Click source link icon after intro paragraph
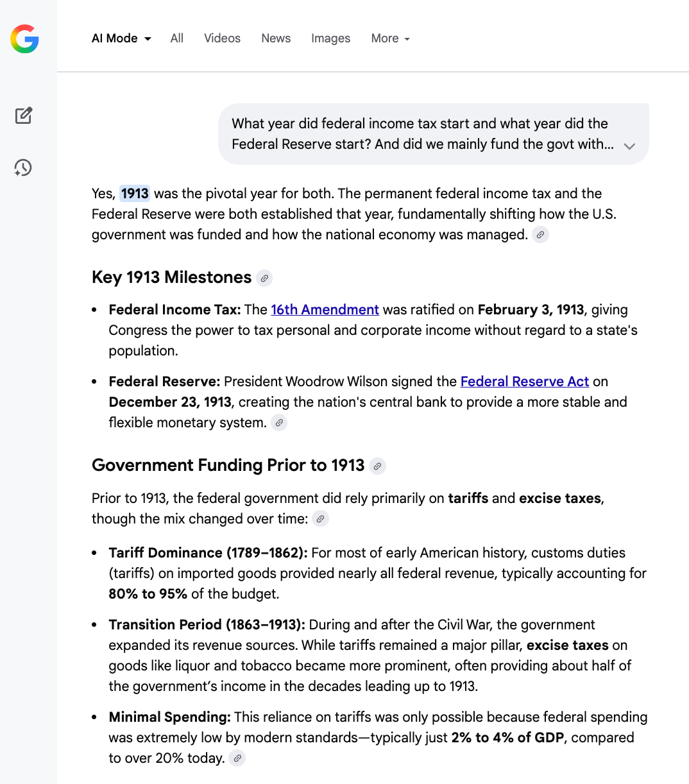This screenshot has width=689, height=784. (x=541, y=235)
